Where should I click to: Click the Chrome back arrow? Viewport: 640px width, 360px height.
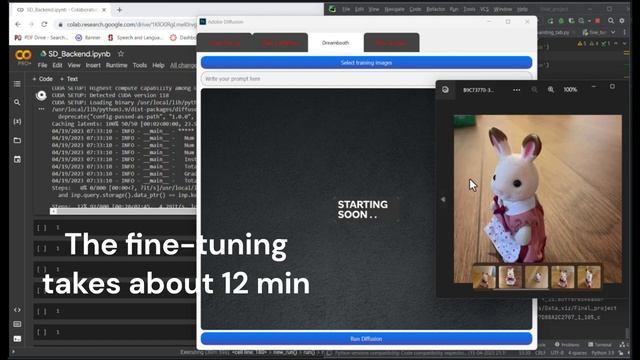pyautogui.click(x=18, y=24)
